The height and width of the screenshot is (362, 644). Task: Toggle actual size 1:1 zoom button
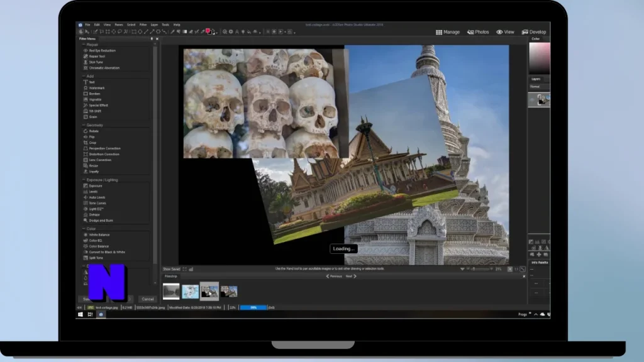click(516, 269)
